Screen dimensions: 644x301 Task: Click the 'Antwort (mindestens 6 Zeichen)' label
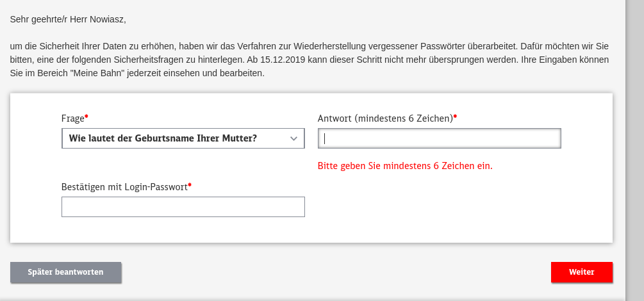click(x=385, y=118)
